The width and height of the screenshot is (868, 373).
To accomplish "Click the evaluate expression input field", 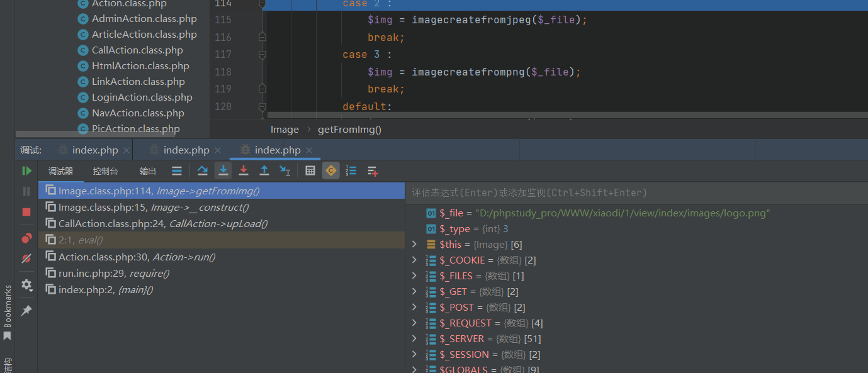I will click(x=636, y=192).
